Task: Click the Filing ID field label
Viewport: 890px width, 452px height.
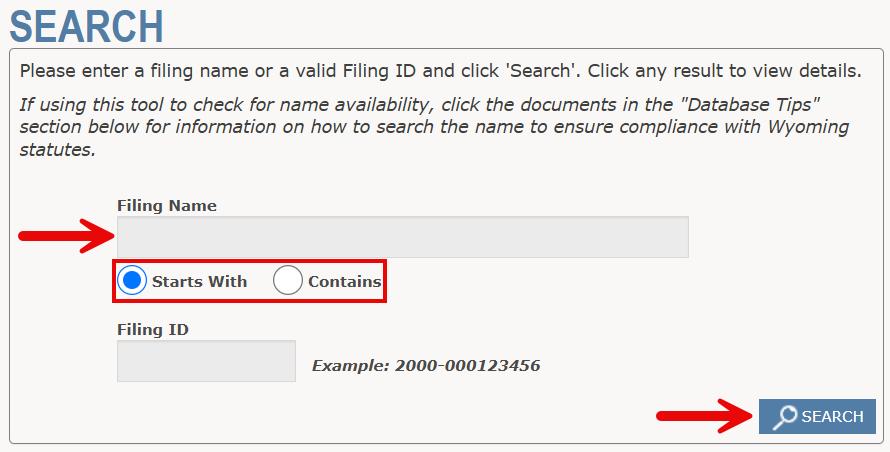Action: point(153,330)
